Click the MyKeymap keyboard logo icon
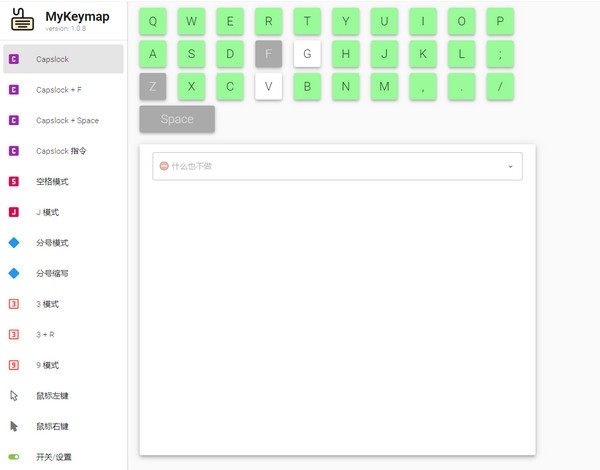Viewport: 600px width, 470px height. [x=21, y=20]
